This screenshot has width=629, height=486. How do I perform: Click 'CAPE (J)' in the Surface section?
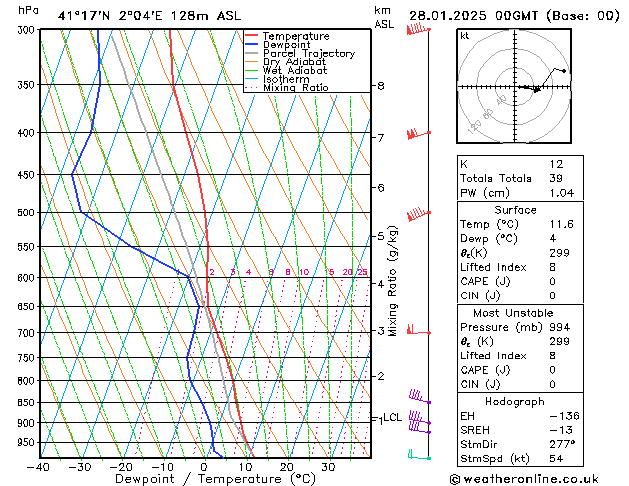pos(485,281)
